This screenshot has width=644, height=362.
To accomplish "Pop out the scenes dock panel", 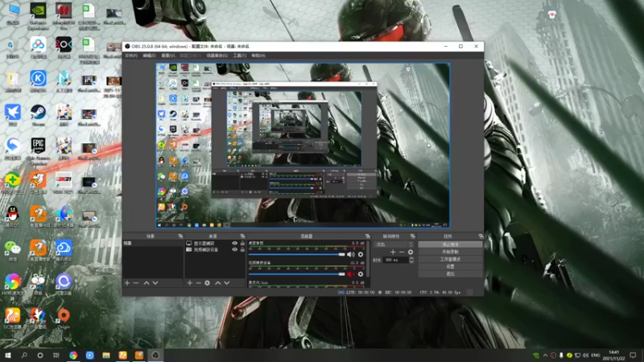I will (x=180, y=237).
